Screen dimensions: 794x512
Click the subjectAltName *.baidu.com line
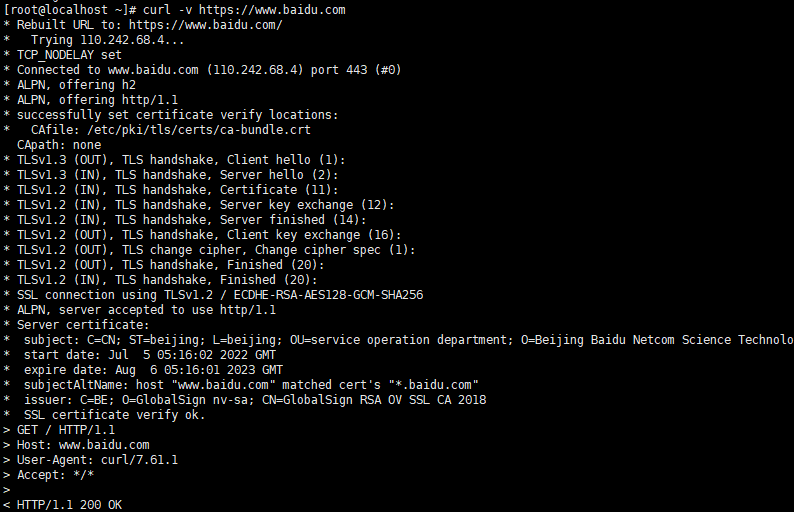click(251, 385)
